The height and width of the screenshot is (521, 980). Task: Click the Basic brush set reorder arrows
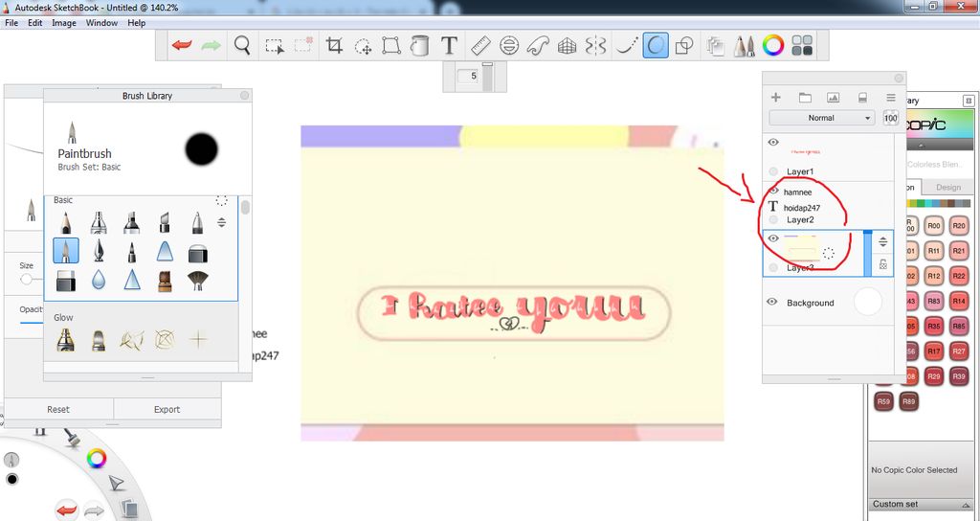coord(221,222)
